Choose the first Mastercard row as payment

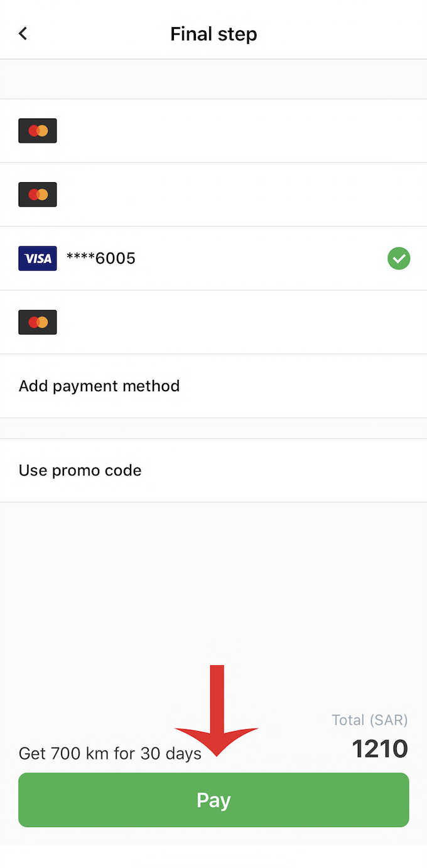click(x=213, y=131)
